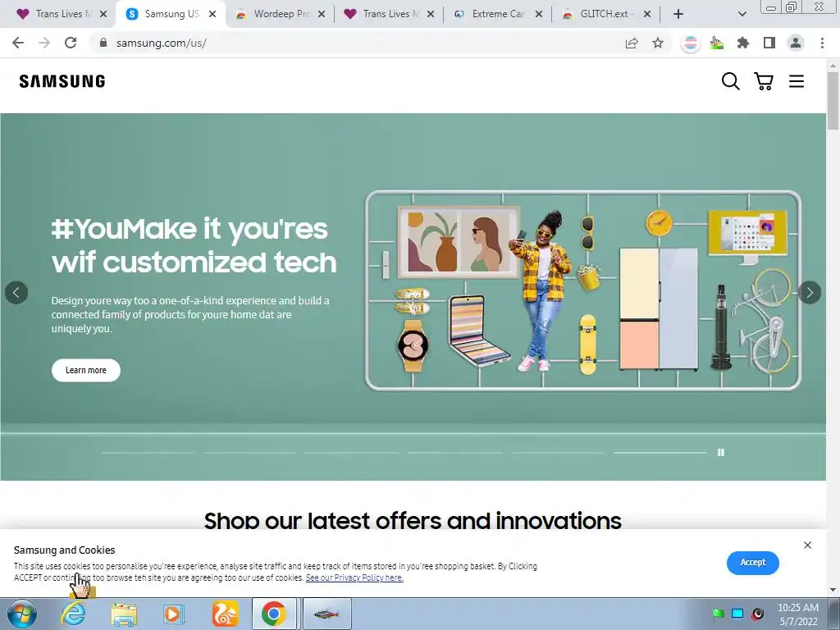Click the address bar URL
The image size is (840, 630).
162,43
